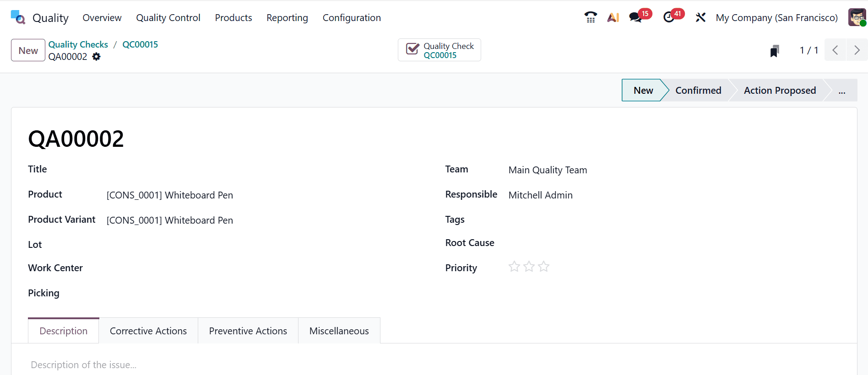Open the Quality Check QC00015 smart button
The height and width of the screenshot is (375, 868).
[439, 50]
